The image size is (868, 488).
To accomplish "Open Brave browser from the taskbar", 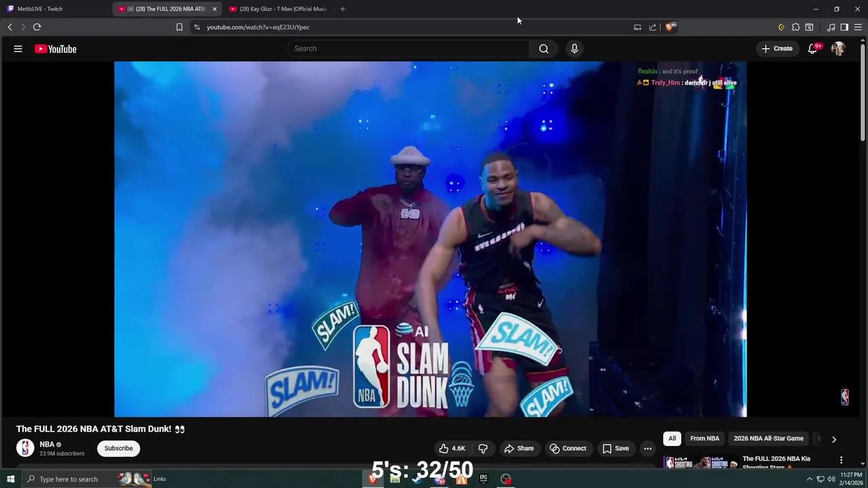I will (372, 479).
